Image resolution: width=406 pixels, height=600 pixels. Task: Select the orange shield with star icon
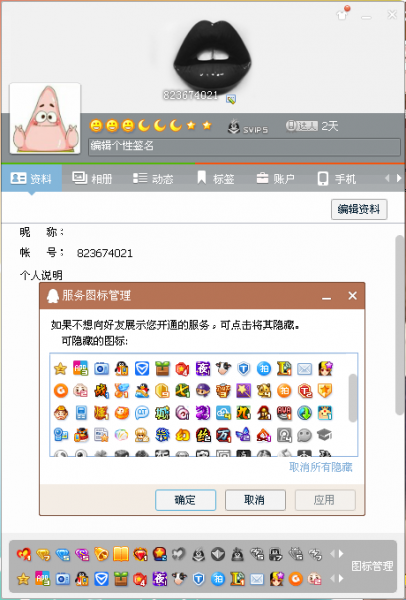pyautogui.click(x=325, y=391)
